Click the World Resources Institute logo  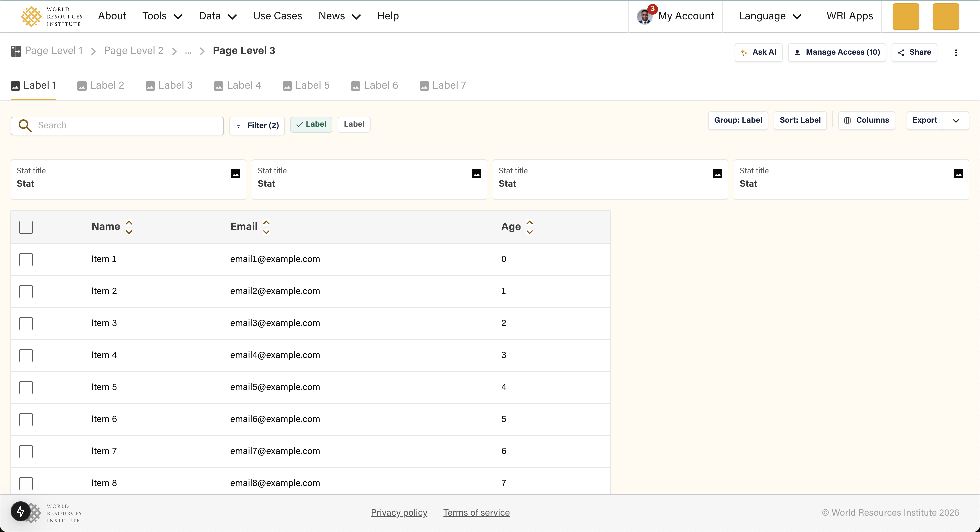51,16
